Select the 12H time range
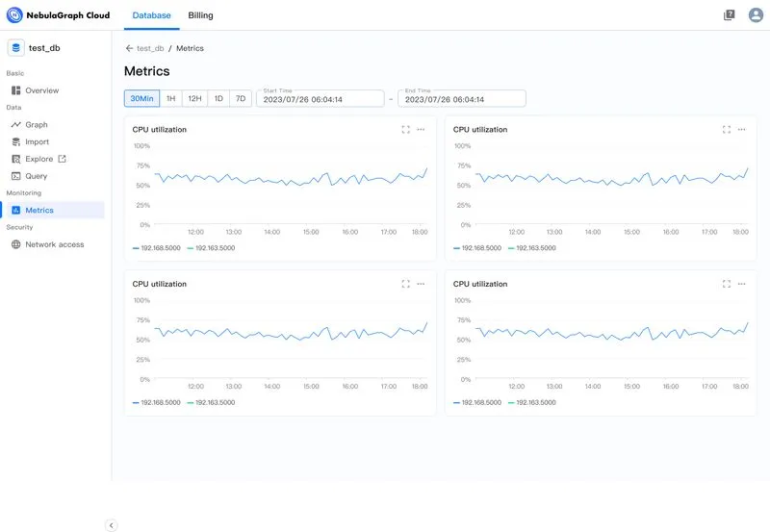Viewport: 770px width, 532px height. tap(195, 98)
